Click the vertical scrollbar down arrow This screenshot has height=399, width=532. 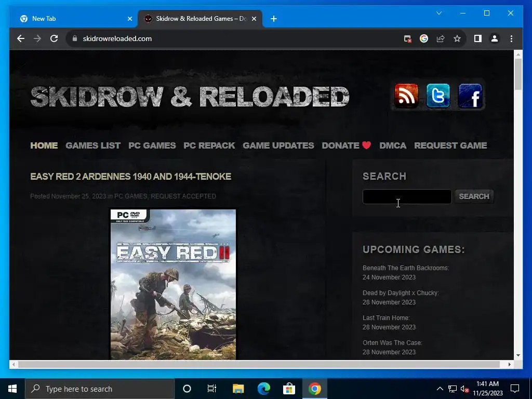518,355
